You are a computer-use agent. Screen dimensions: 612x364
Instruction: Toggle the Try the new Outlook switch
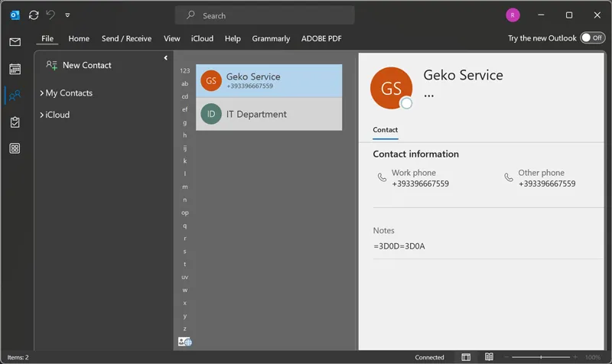tap(591, 37)
